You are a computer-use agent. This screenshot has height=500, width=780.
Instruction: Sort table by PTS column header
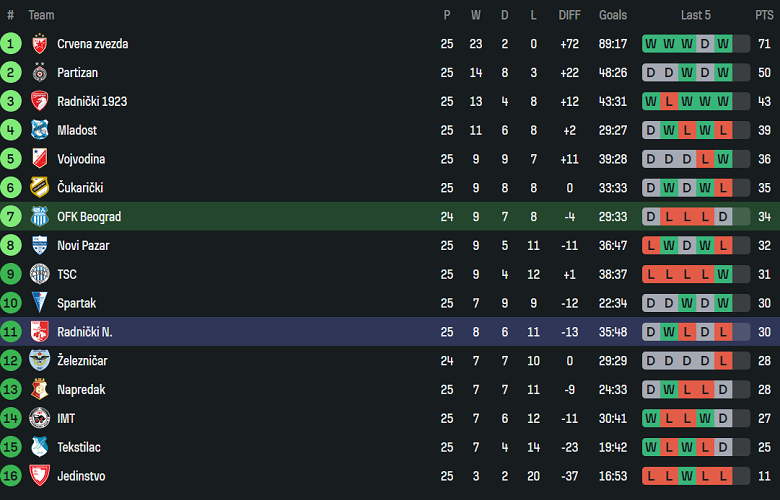point(764,15)
